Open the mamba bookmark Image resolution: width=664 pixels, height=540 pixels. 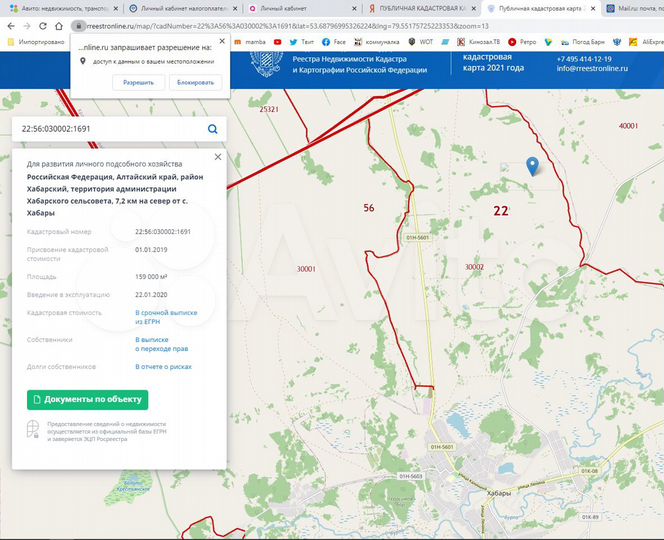(x=255, y=42)
